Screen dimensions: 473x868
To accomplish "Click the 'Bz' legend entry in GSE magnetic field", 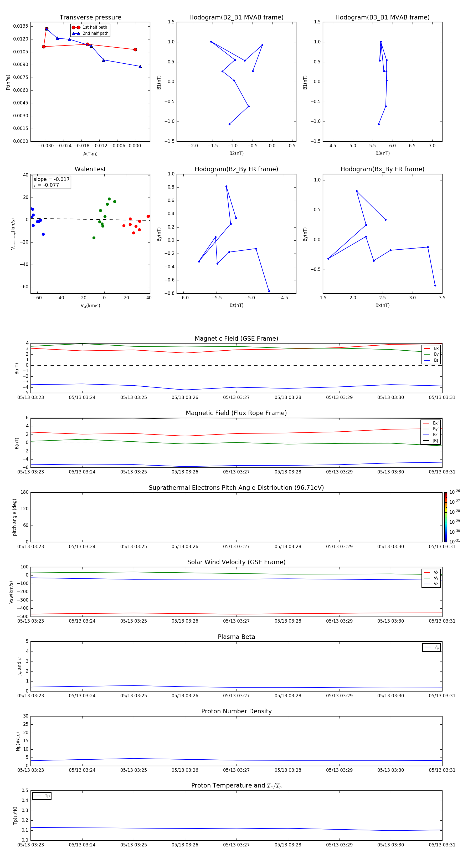I will point(431,360).
